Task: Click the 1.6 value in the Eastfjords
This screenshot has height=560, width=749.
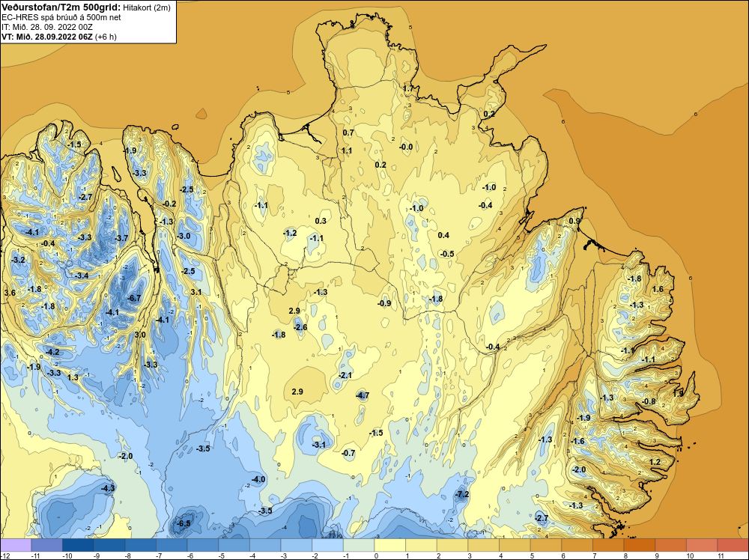Action: [658, 289]
